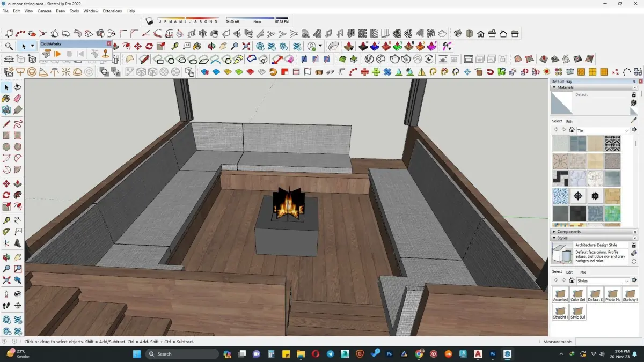Image resolution: width=644 pixels, height=362 pixels.
Task: Open the Search magnifier in top toolbar
Action: point(9,47)
